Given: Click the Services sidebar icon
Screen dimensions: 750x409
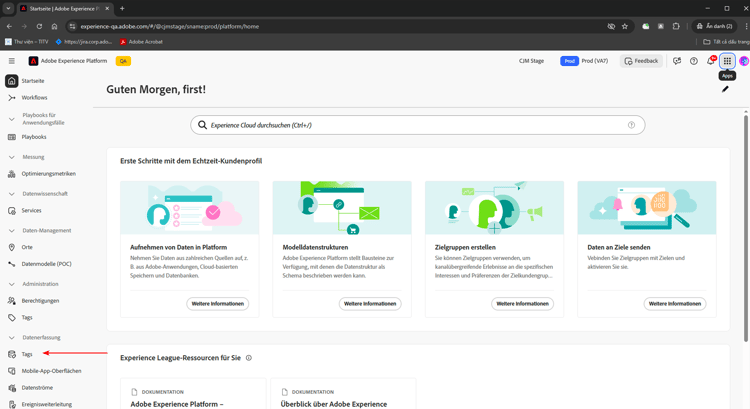Looking at the screenshot, I should click(11, 210).
